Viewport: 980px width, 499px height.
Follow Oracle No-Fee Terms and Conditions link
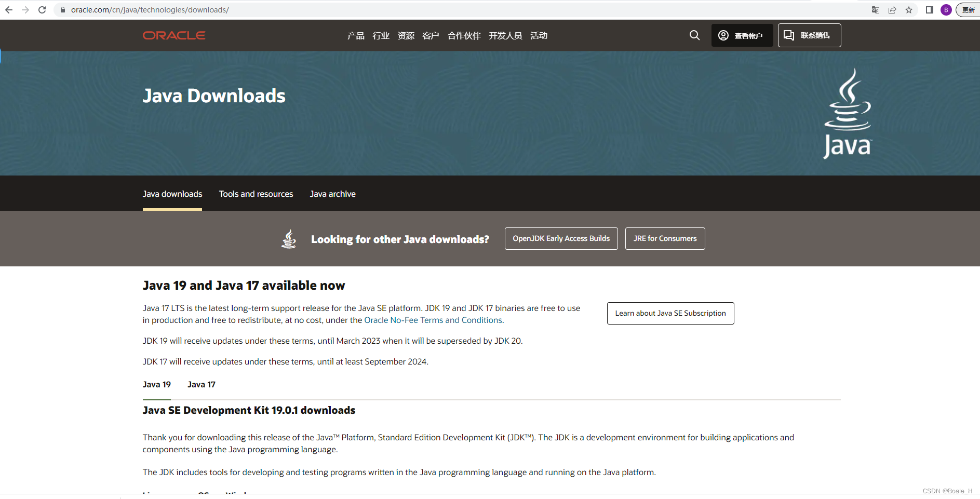coord(433,320)
